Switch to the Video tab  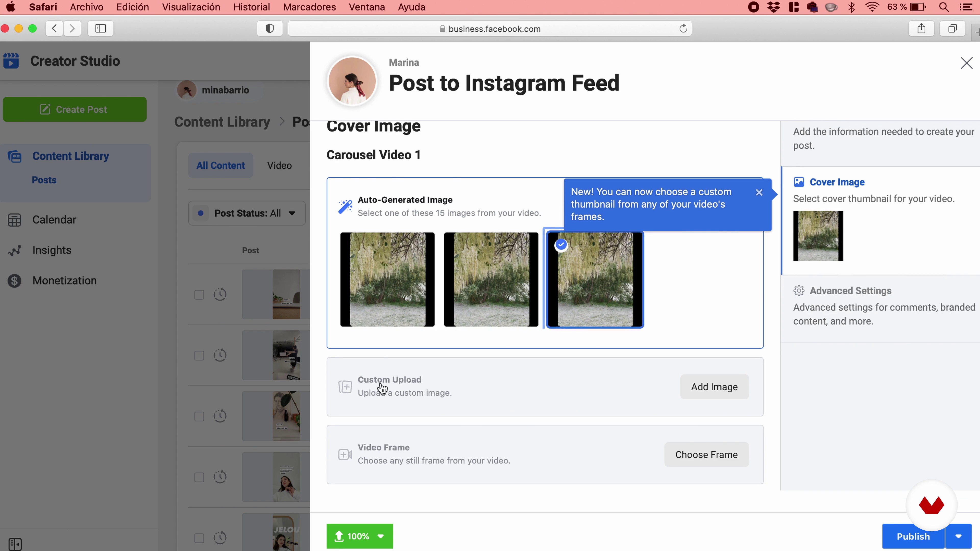pos(279,165)
